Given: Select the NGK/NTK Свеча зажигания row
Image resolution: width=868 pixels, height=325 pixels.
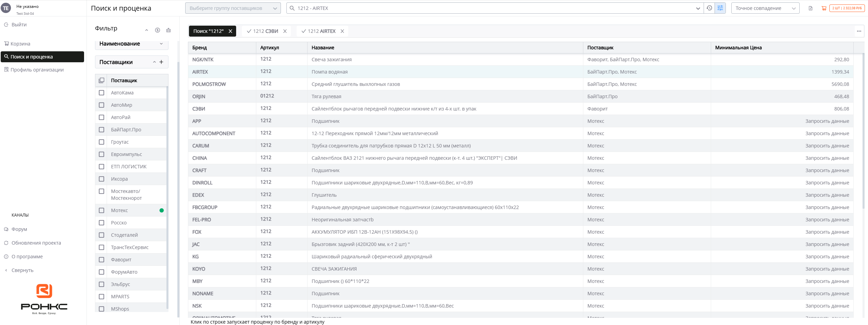Looking at the screenshot, I should pos(520,60).
